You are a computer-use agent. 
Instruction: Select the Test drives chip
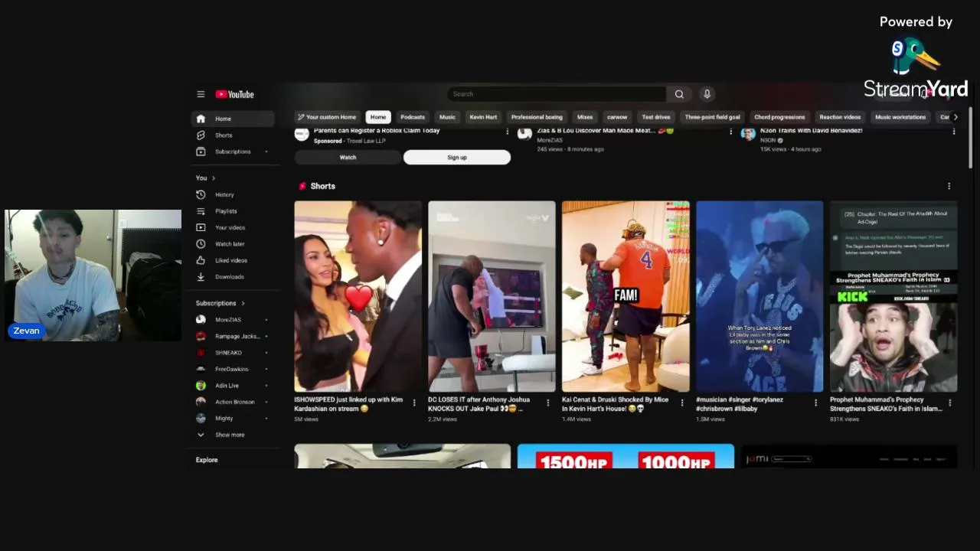[656, 117]
